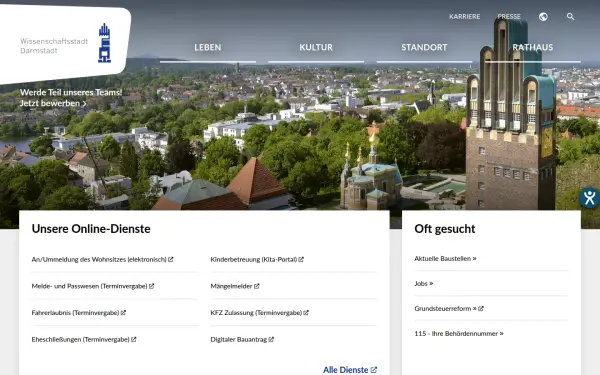Open 115 - Ihre Behördennummer link

click(459, 333)
